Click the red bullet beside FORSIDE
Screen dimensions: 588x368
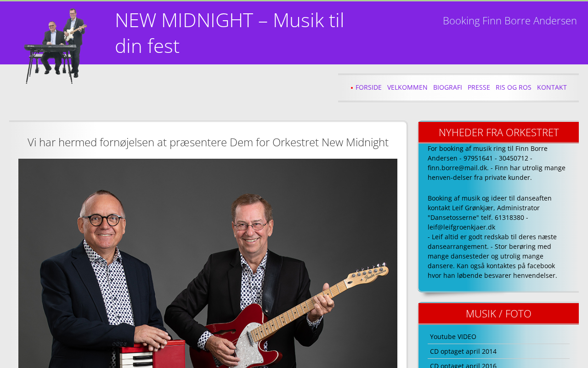pyautogui.click(x=352, y=88)
